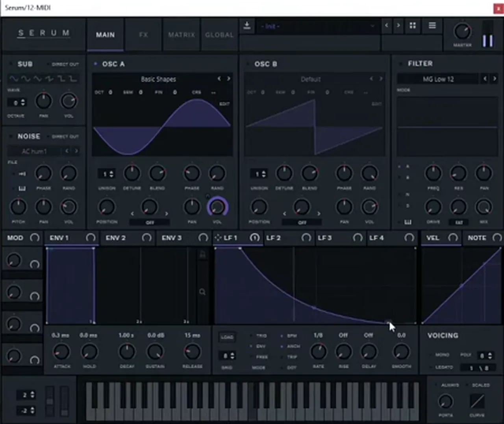Next noise sample arrow beside AC hum1
The height and width of the screenshot is (424, 504).
76,151
